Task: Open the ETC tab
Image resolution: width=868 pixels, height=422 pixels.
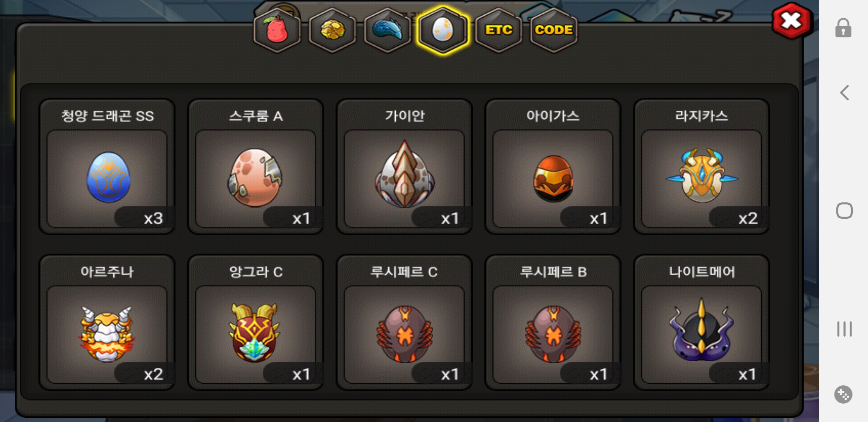Action: pos(499,30)
